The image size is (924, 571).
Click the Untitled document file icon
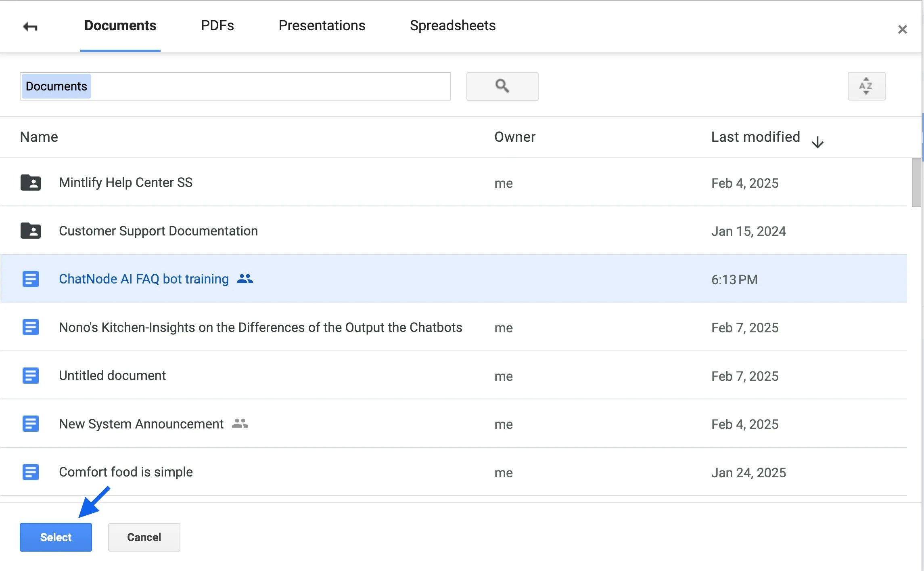point(31,376)
